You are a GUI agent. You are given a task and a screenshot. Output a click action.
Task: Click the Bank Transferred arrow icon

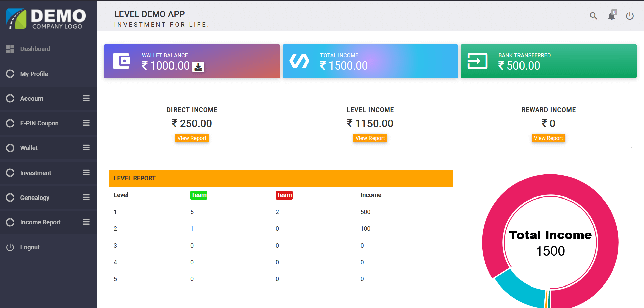pyautogui.click(x=477, y=61)
